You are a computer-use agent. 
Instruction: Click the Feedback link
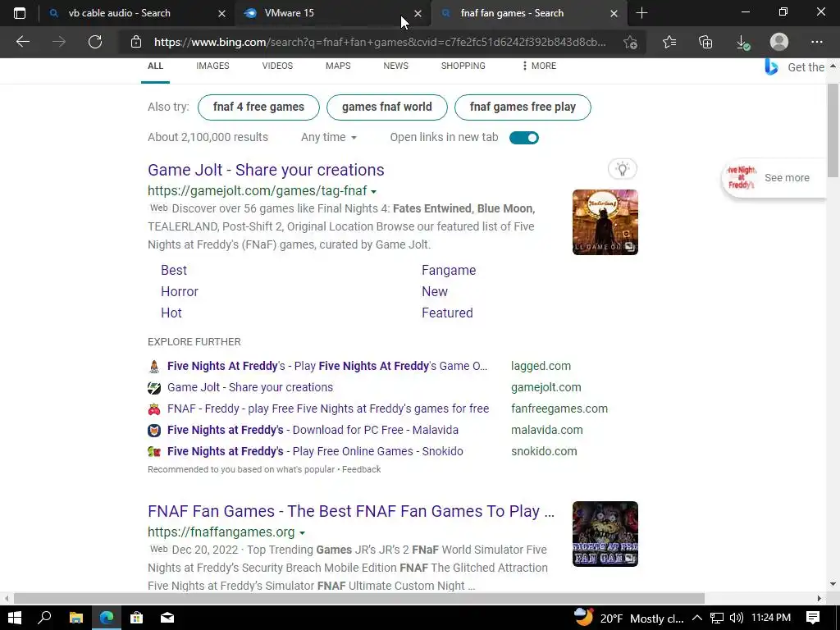point(362,469)
